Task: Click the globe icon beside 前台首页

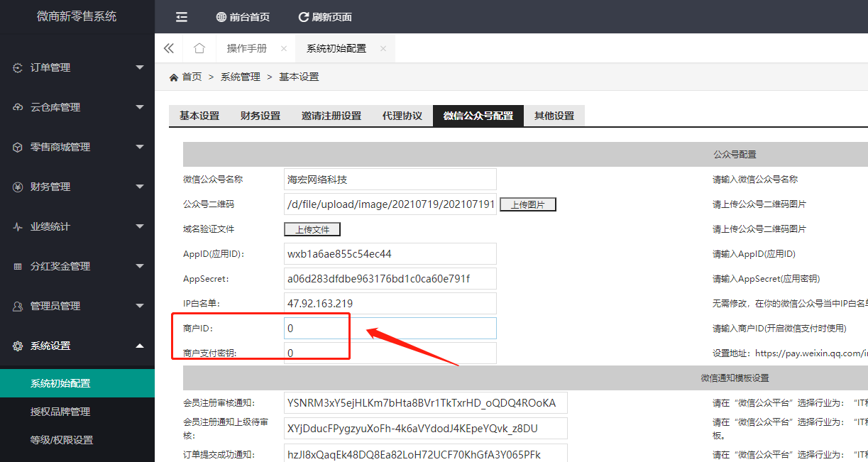Action: point(221,17)
